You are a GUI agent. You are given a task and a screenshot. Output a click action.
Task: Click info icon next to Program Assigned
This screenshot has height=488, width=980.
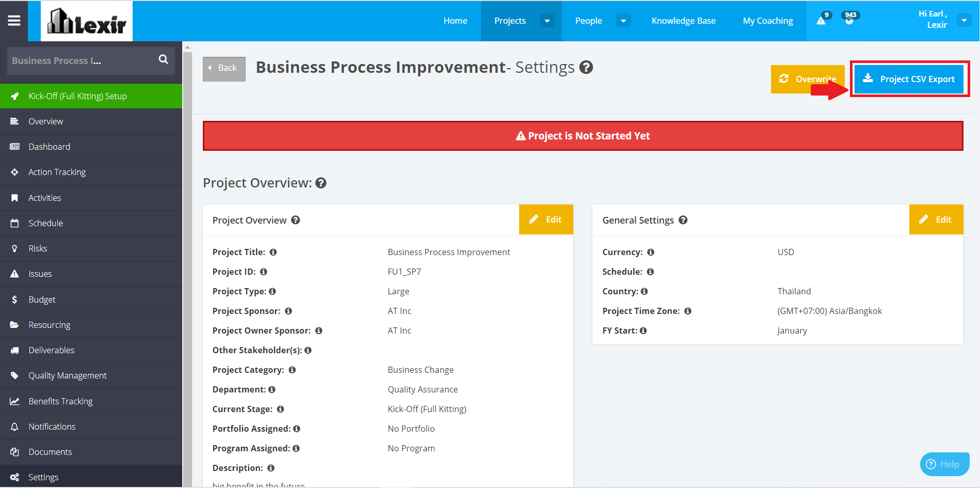(296, 448)
